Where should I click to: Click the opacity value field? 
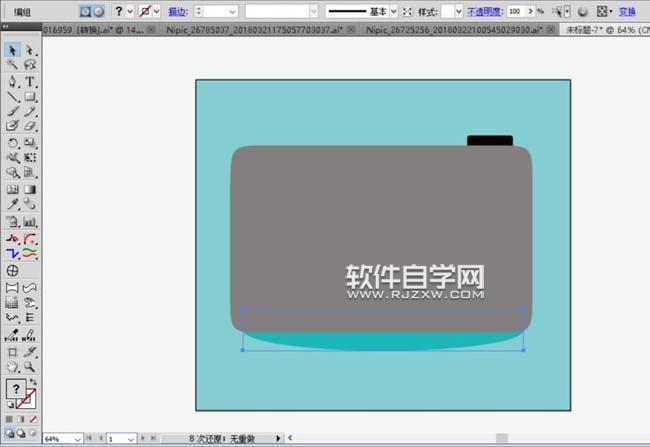pyautogui.click(x=516, y=12)
